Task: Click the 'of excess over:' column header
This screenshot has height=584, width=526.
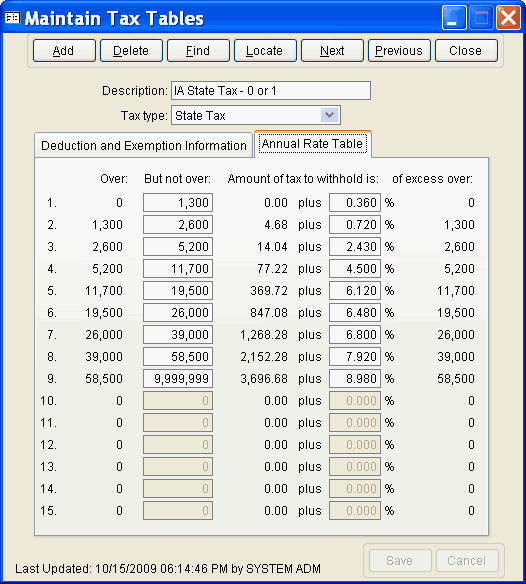Action: [x=432, y=179]
